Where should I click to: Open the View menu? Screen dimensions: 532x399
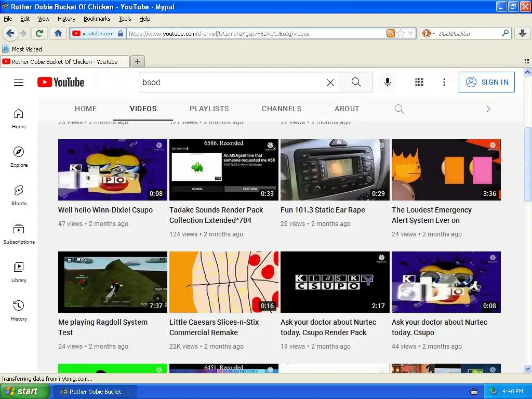pyautogui.click(x=44, y=19)
